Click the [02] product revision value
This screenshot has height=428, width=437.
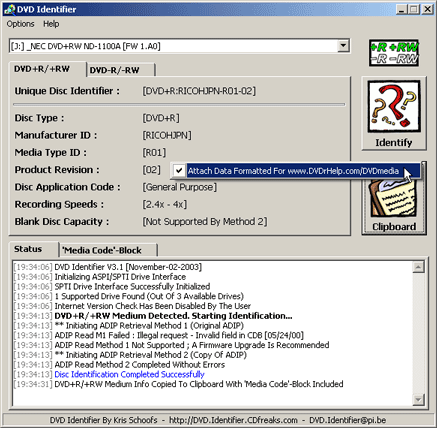click(151, 170)
